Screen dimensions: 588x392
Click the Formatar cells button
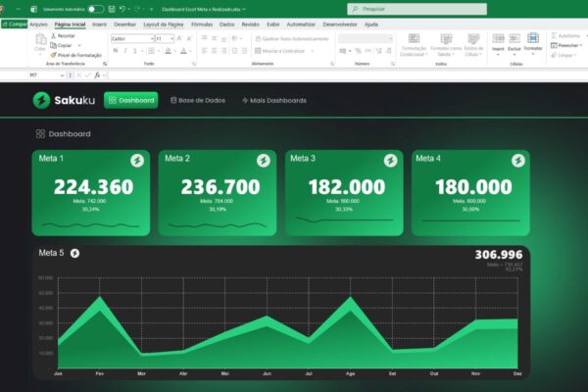click(533, 44)
